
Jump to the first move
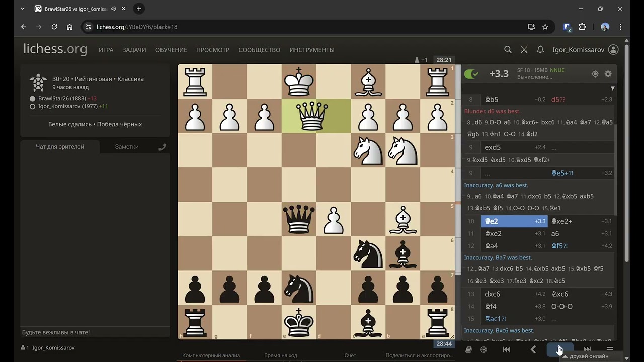[x=507, y=349]
